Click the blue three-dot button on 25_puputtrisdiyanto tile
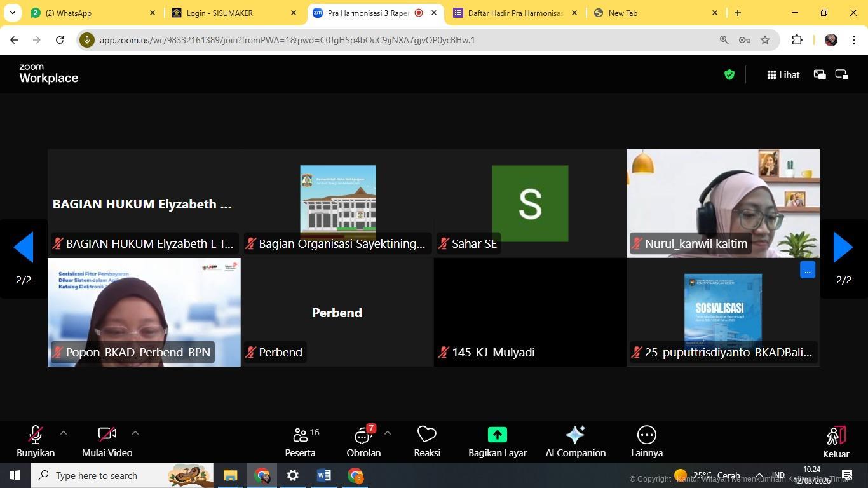868x488 pixels. (x=807, y=270)
